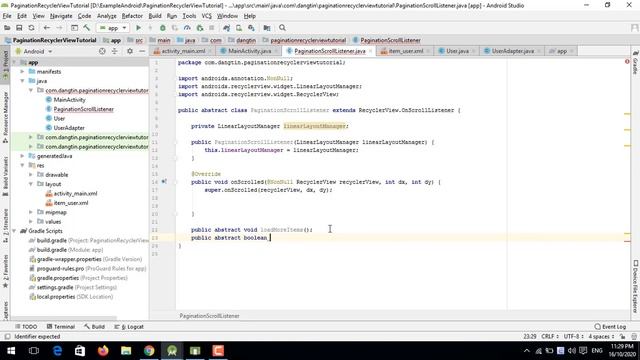Open Firefox from the taskbar
Image resolution: width=640 pixels, height=360 pixels.
[103, 351]
